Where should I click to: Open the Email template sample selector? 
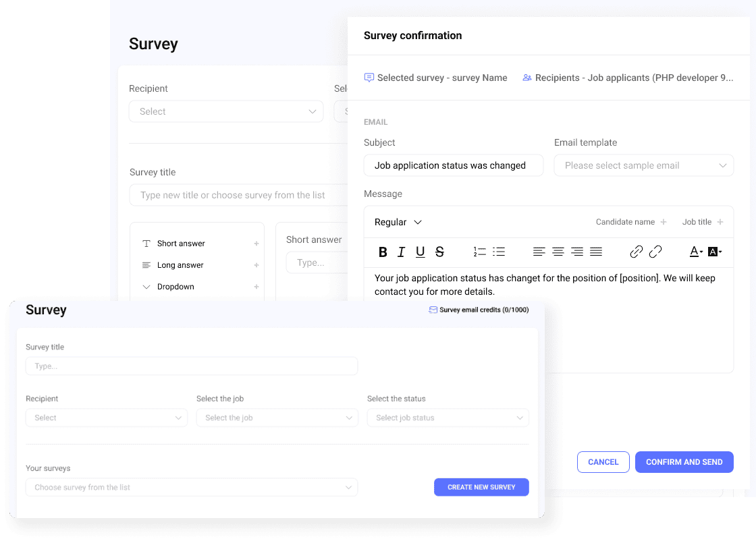[x=643, y=165]
